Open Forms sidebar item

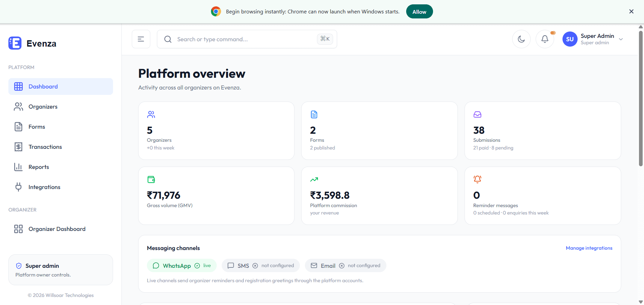tap(61, 127)
